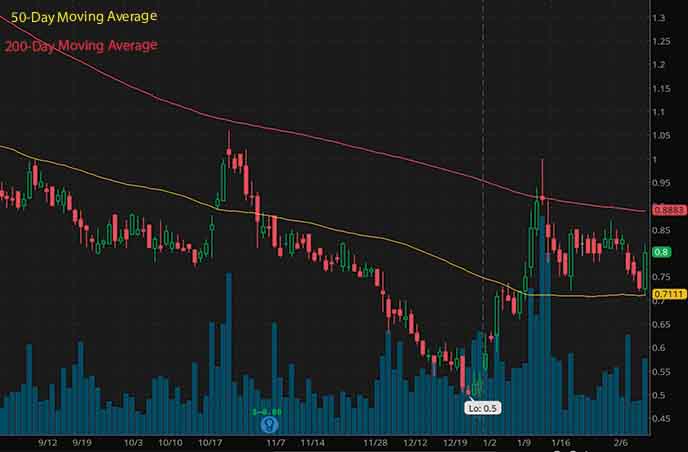Click the 1.05 price axis label
The image size is (688, 452).
pyautogui.click(x=661, y=136)
